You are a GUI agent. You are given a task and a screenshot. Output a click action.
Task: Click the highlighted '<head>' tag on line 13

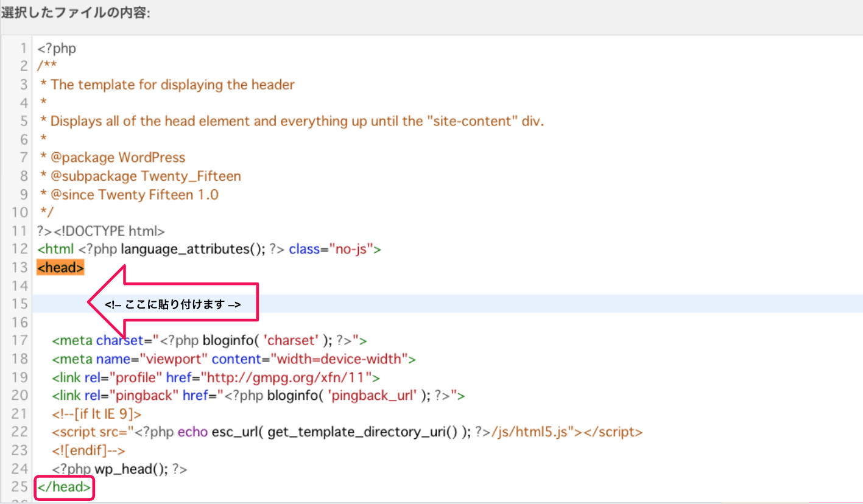[60, 268]
